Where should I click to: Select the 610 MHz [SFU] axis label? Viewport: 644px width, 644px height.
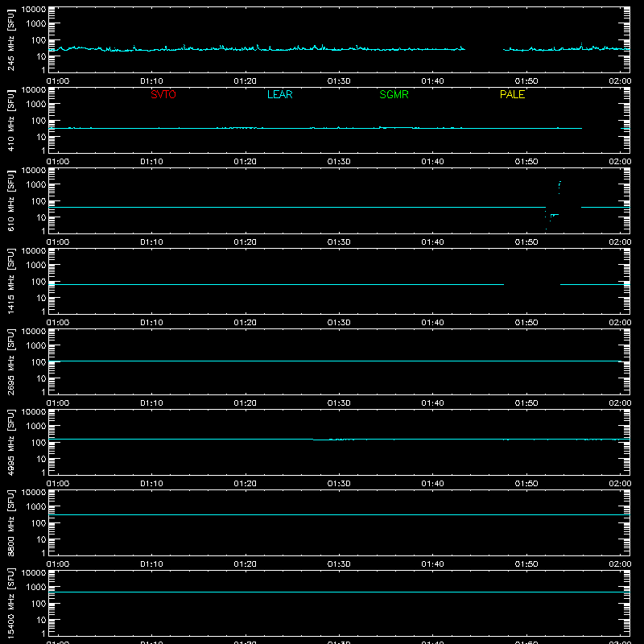point(10,201)
